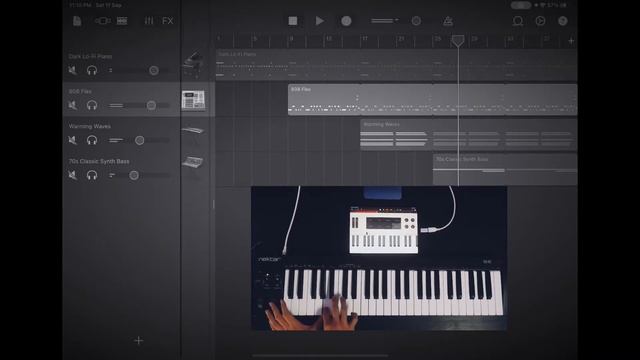Mute the 808 Flex track
The width and height of the screenshot is (640, 360).
pos(73,105)
